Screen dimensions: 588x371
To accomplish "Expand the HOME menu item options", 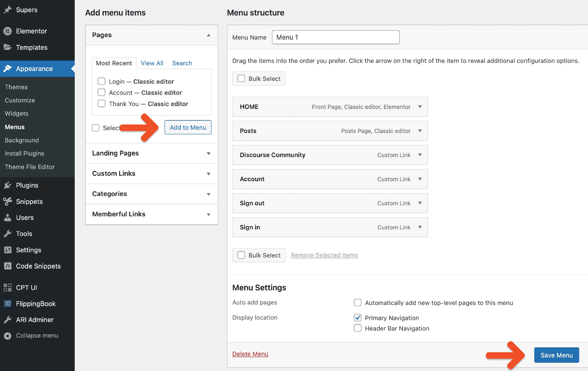I will [420, 107].
